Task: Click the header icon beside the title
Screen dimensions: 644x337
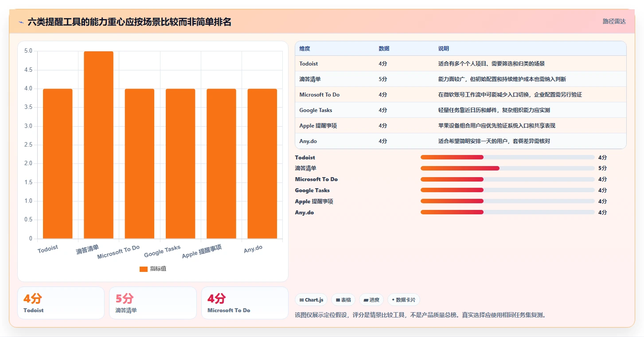Action: point(21,22)
